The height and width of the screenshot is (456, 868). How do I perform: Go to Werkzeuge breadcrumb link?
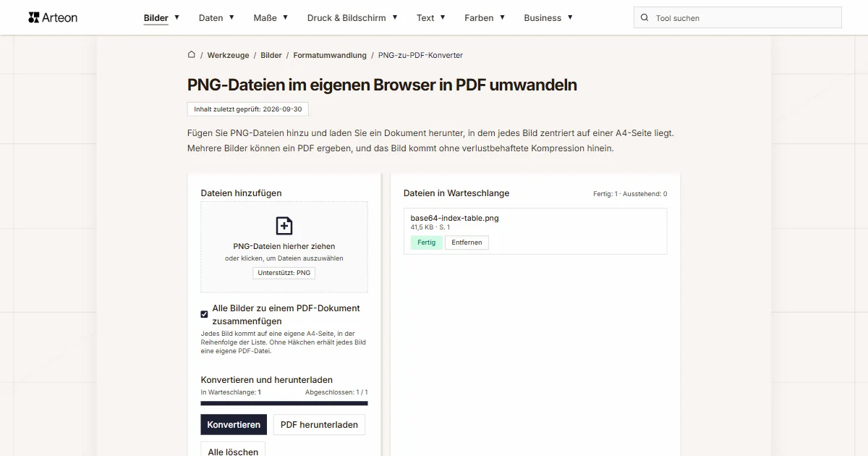click(x=228, y=55)
